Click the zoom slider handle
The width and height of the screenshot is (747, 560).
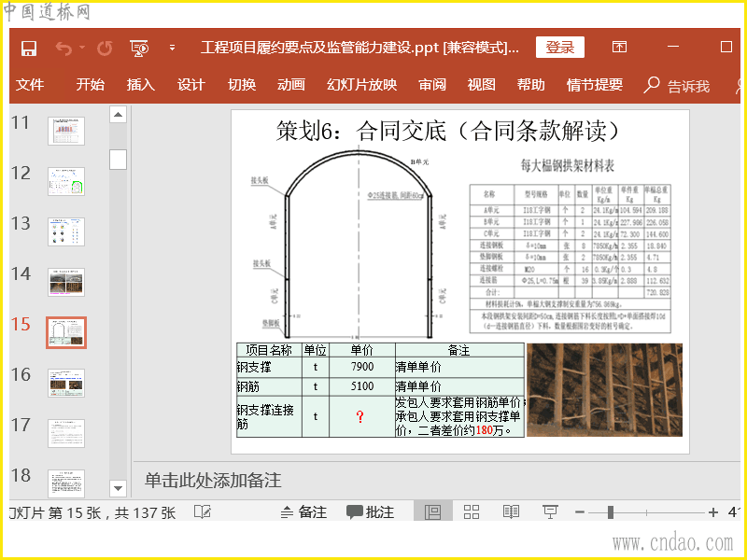610,512
